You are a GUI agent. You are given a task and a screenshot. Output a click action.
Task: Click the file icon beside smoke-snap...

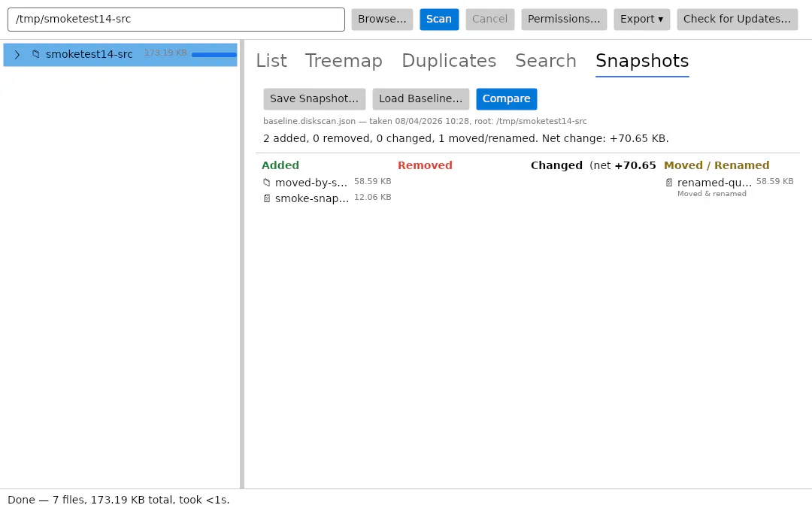pyautogui.click(x=267, y=198)
